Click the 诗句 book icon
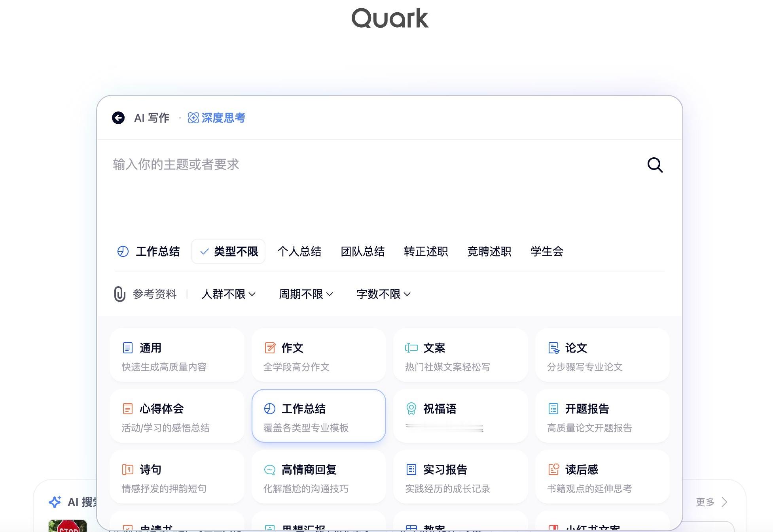Image resolution: width=773 pixels, height=532 pixels. (x=128, y=470)
